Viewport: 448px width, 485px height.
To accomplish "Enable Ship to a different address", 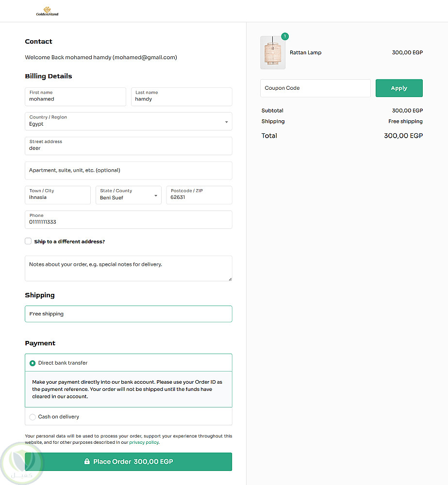I will (28, 241).
